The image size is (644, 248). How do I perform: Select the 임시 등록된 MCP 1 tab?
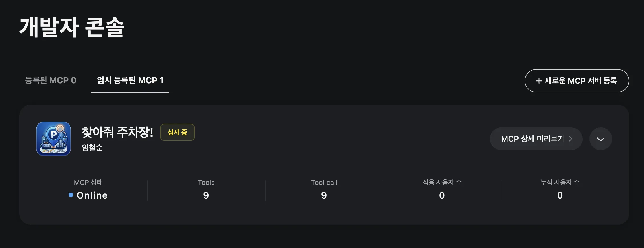[130, 80]
